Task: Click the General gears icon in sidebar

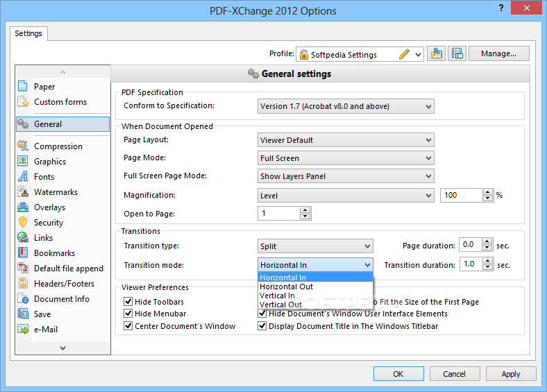Action: click(23, 123)
